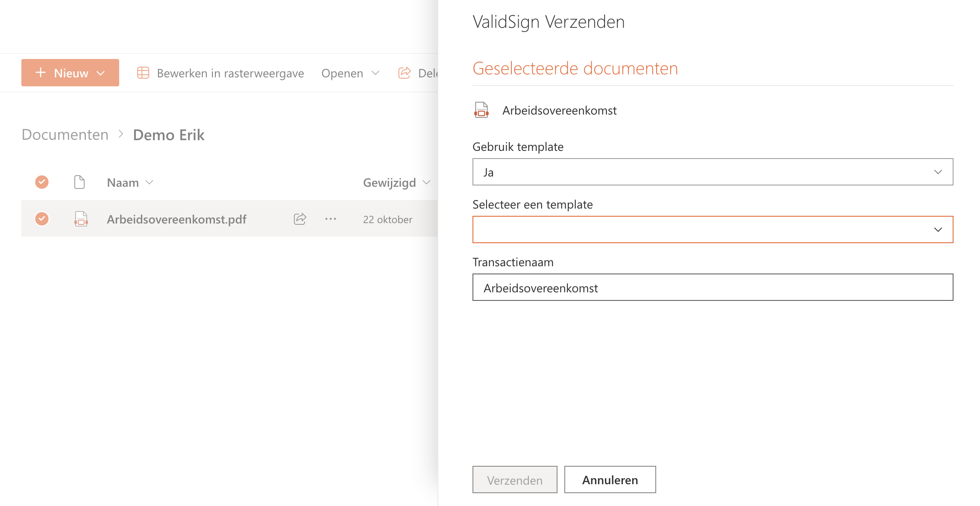Click the Annuleren button
Viewport: 980px width, 506px height.
point(610,480)
